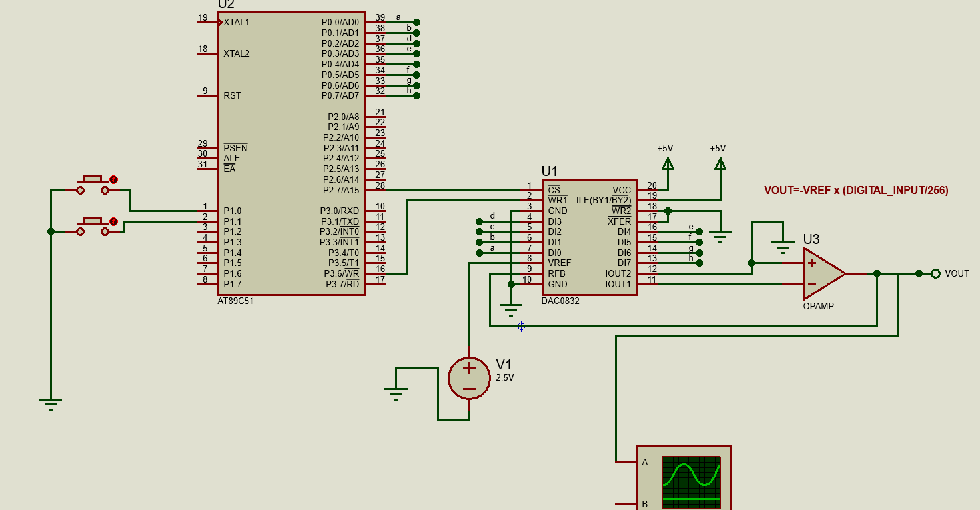Image resolution: width=980 pixels, height=510 pixels.
Task: Click pin number 28 at P2.7/A15
Action: (x=380, y=185)
